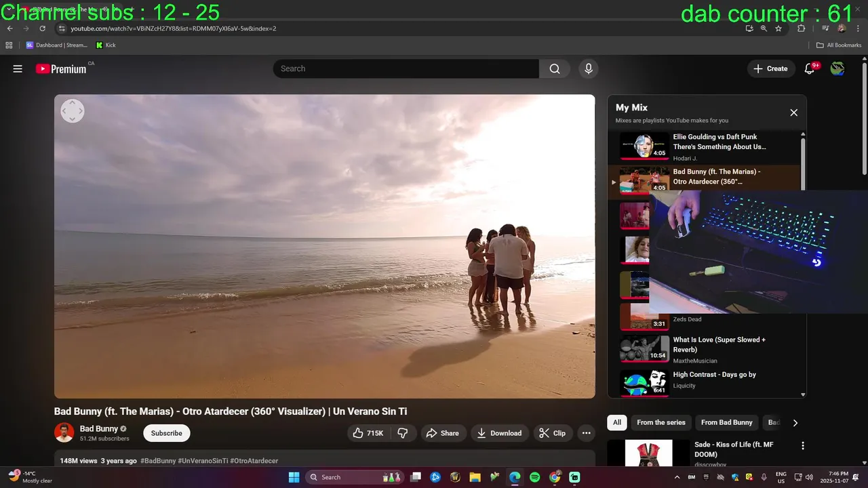Click the video player beach scene
This screenshot has width=868, height=488.
pos(325,246)
